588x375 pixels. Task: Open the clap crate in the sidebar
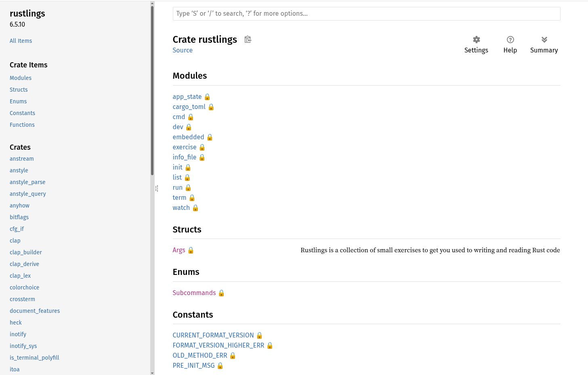click(x=15, y=241)
